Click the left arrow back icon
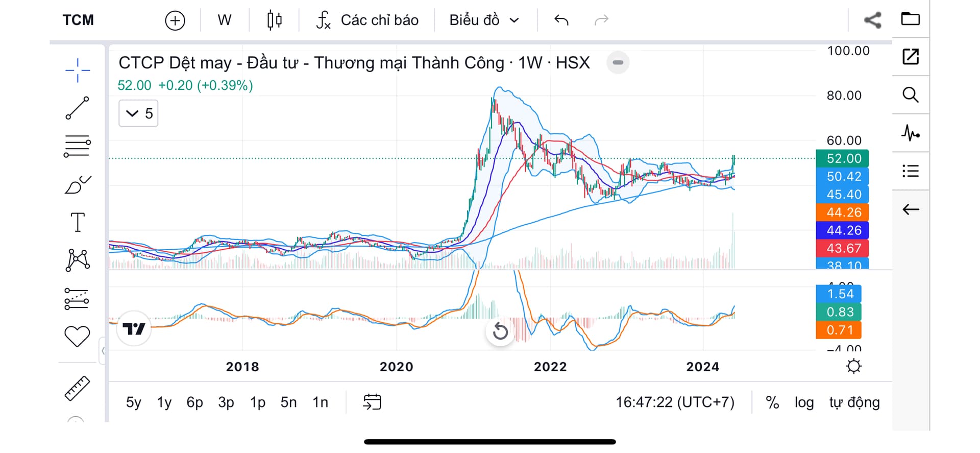The width and height of the screenshot is (980, 453). click(911, 209)
